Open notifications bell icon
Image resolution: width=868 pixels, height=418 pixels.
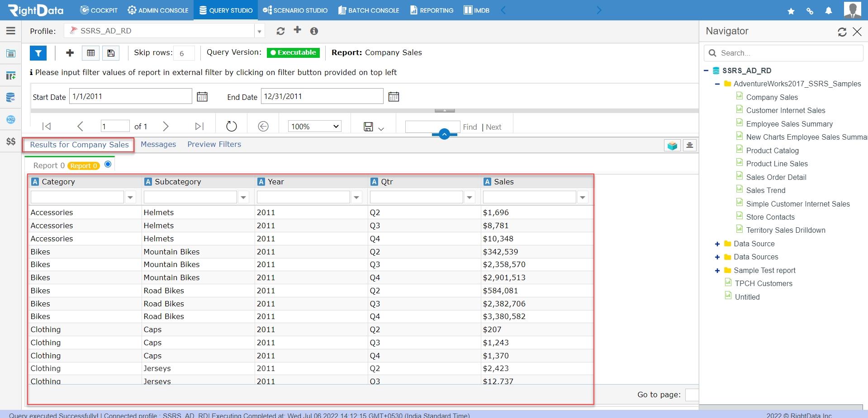pyautogui.click(x=828, y=11)
